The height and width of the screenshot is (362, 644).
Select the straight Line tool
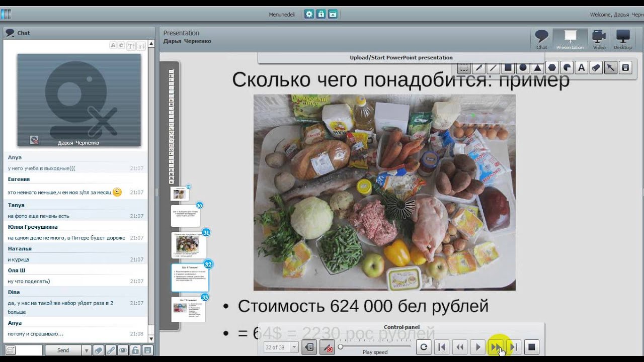tap(494, 67)
